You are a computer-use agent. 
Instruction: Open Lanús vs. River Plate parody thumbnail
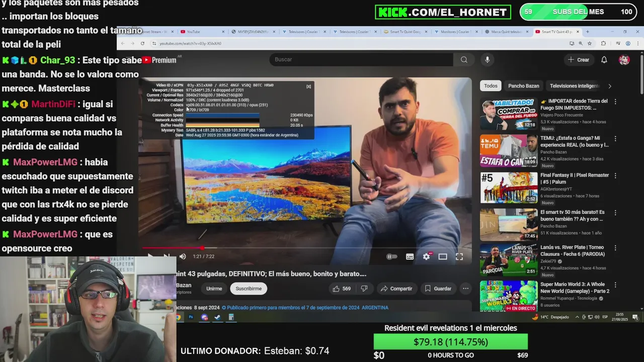tap(509, 260)
